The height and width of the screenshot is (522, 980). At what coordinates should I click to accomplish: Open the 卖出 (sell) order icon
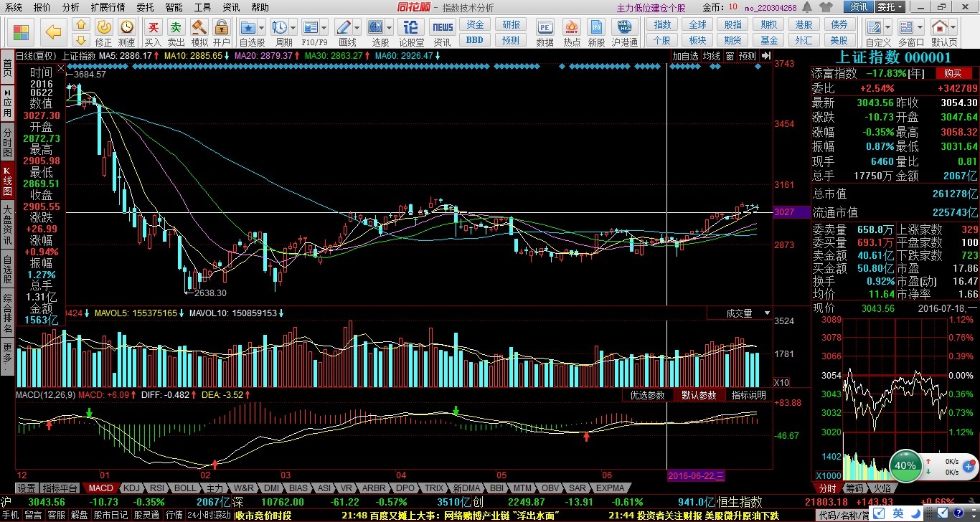coord(176,32)
